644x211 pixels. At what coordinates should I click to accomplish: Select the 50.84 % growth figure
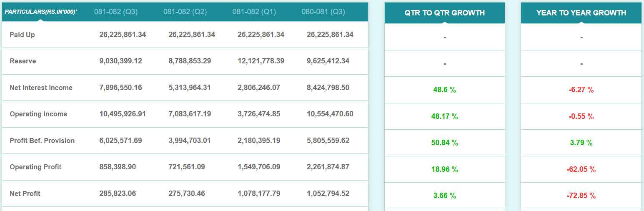click(445, 143)
